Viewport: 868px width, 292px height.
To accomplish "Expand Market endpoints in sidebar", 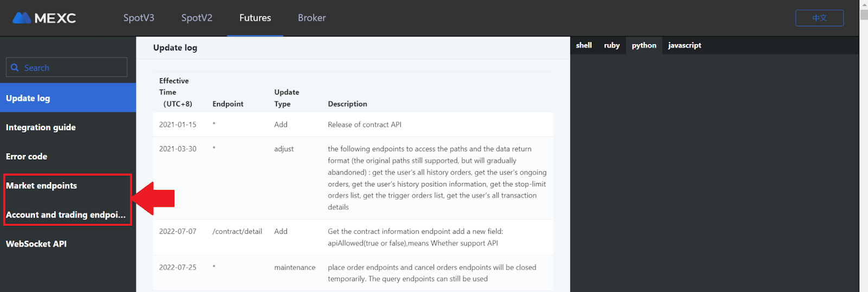I will 68,186.
